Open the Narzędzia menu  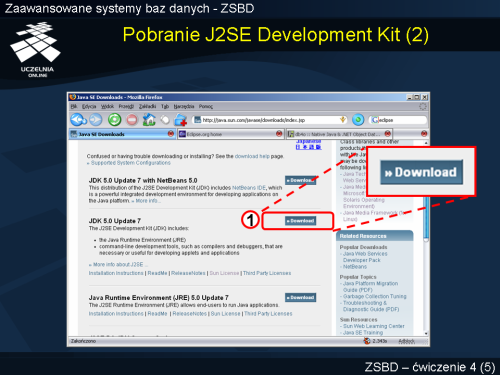pos(184,106)
